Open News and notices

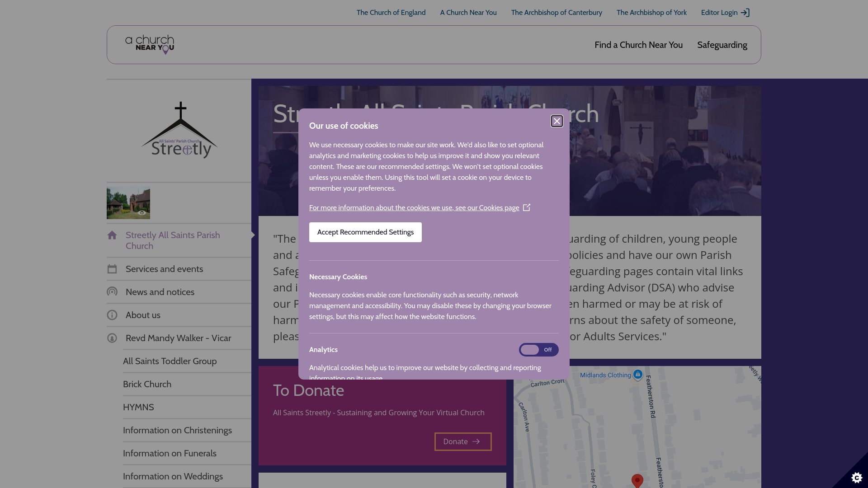pyautogui.click(x=160, y=292)
